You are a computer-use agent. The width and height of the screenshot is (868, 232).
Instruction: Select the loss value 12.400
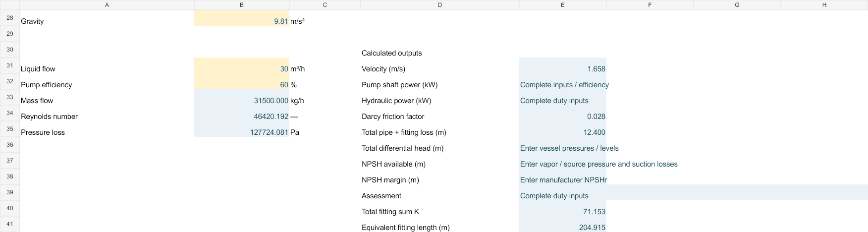(x=563, y=129)
